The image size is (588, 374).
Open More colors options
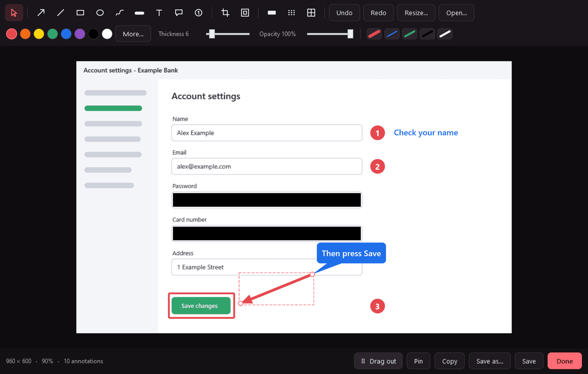coord(133,34)
